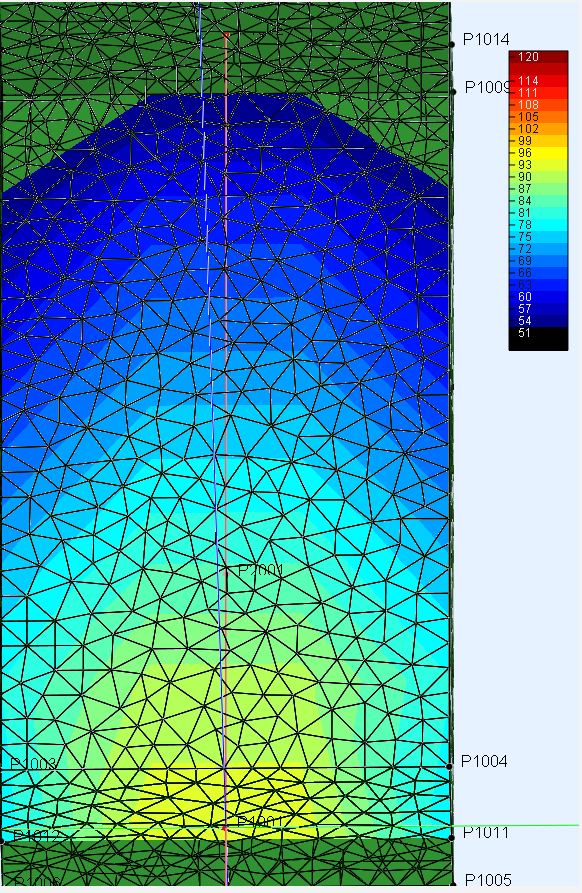Click legend value 90
Screen dimensions: 582x893
[525, 177]
